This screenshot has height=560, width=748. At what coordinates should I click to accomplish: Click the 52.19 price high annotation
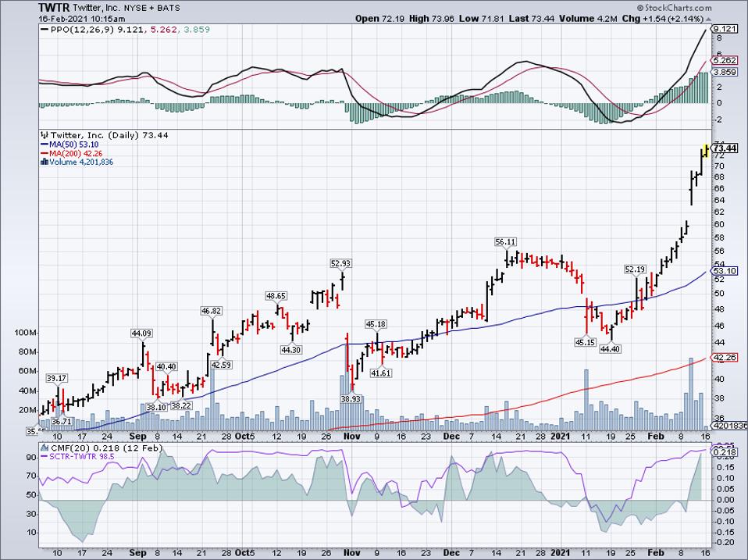point(636,269)
